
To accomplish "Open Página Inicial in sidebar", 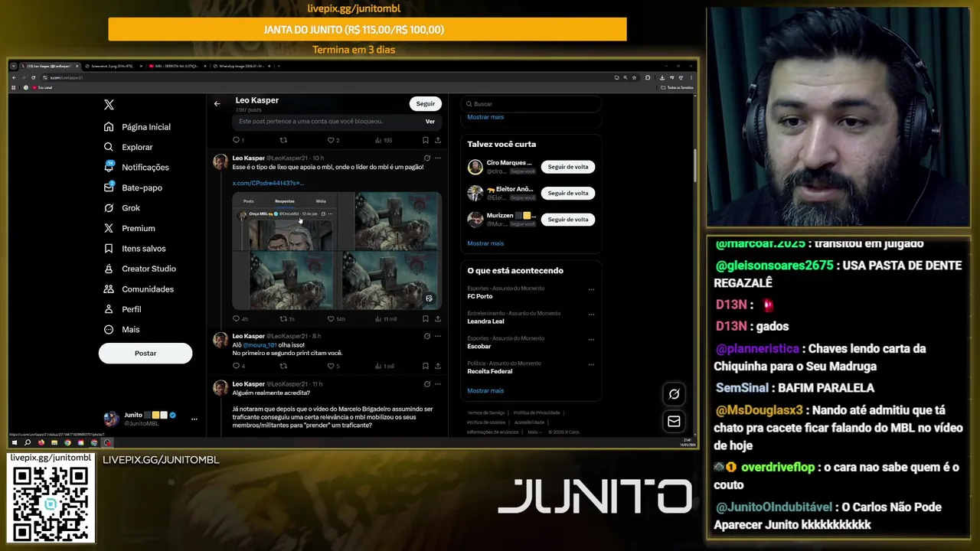I will coord(138,127).
